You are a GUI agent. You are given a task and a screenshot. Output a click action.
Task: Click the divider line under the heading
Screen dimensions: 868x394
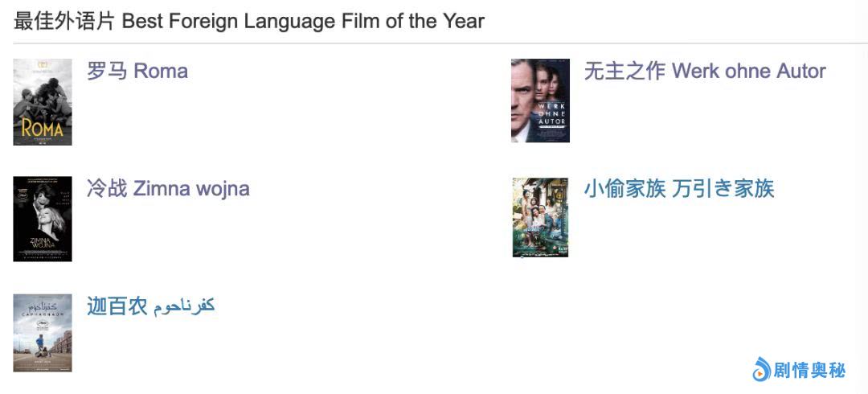click(434, 43)
